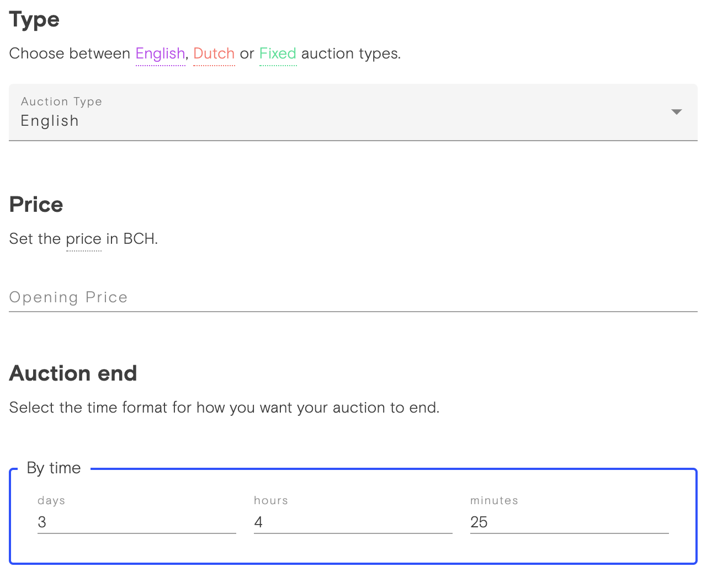The width and height of the screenshot is (712, 588).
Task: Select the days field showing 3
Action: point(137,522)
